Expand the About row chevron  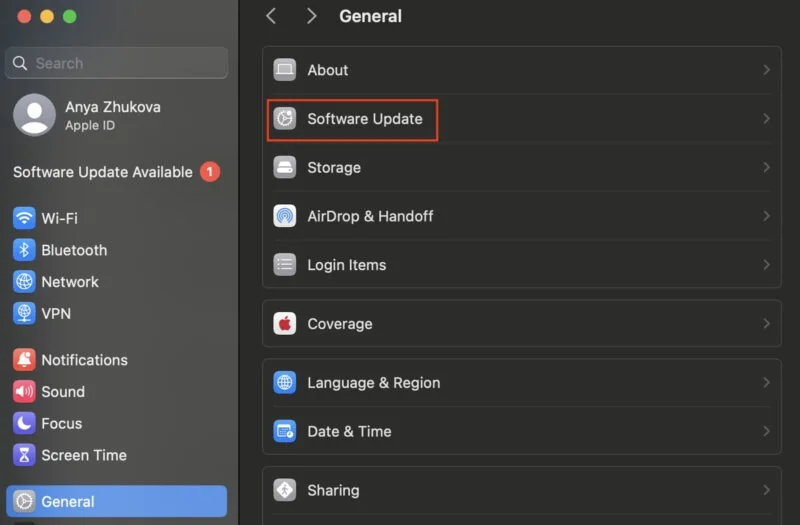click(x=766, y=70)
